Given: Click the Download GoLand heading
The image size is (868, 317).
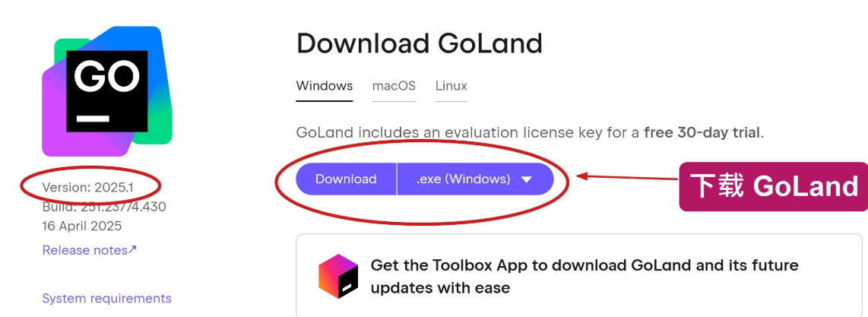Looking at the screenshot, I should point(420,43).
